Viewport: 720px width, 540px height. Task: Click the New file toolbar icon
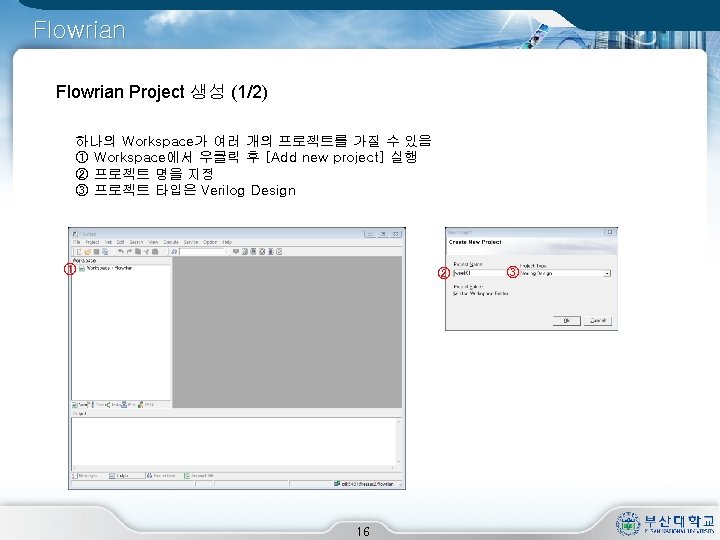[79, 252]
